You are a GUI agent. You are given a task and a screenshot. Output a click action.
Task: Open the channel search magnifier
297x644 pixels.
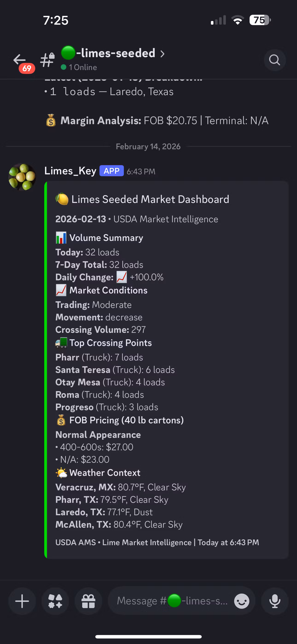(274, 60)
